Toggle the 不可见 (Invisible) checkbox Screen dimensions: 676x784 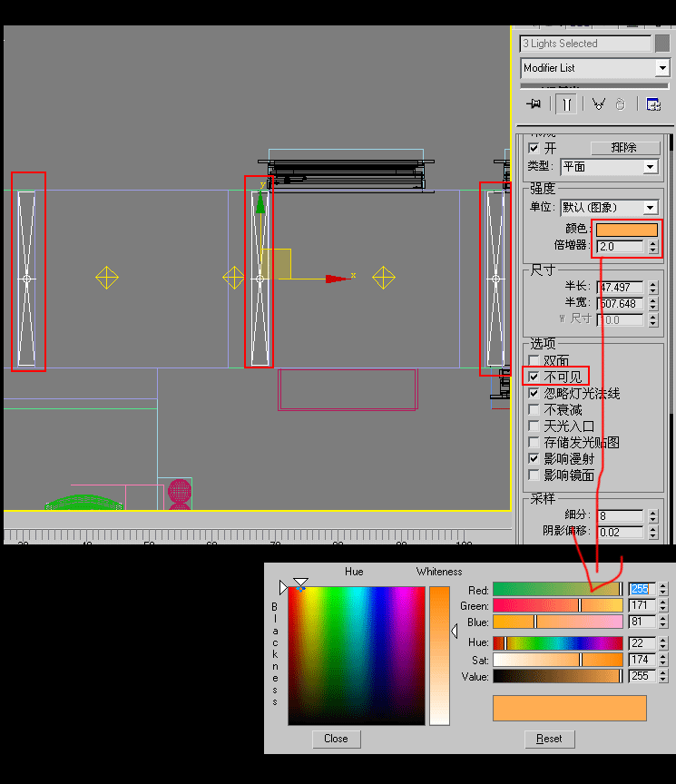534,377
